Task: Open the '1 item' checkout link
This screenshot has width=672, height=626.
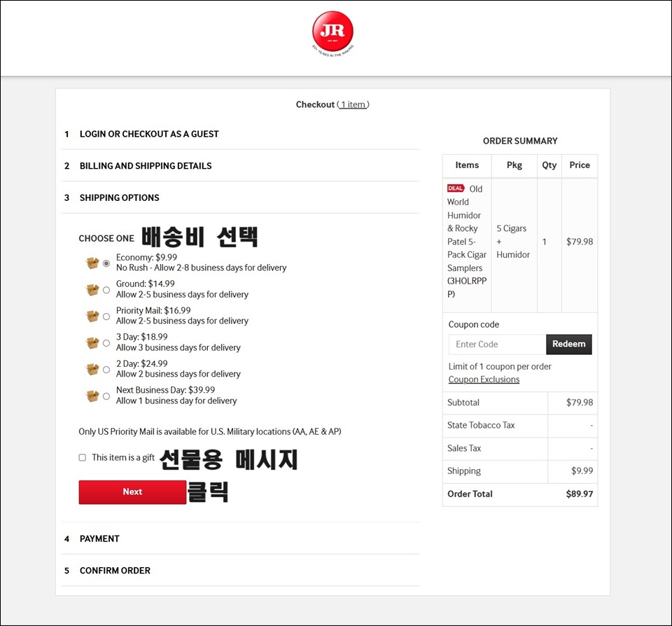Action: pyautogui.click(x=353, y=104)
